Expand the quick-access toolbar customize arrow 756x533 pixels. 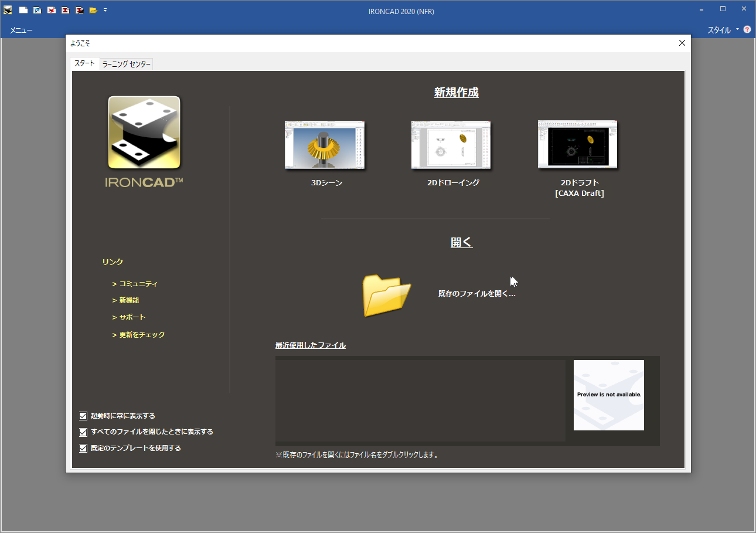[x=105, y=10]
